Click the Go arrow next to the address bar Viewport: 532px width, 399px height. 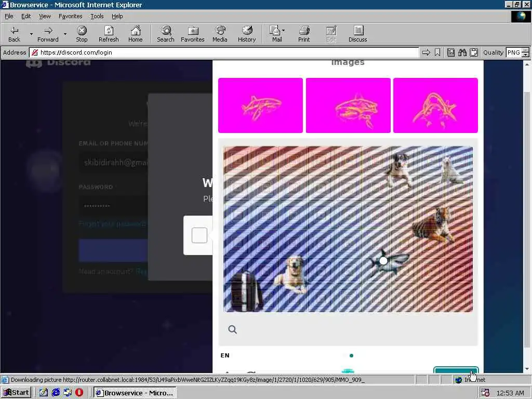click(x=426, y=52)
